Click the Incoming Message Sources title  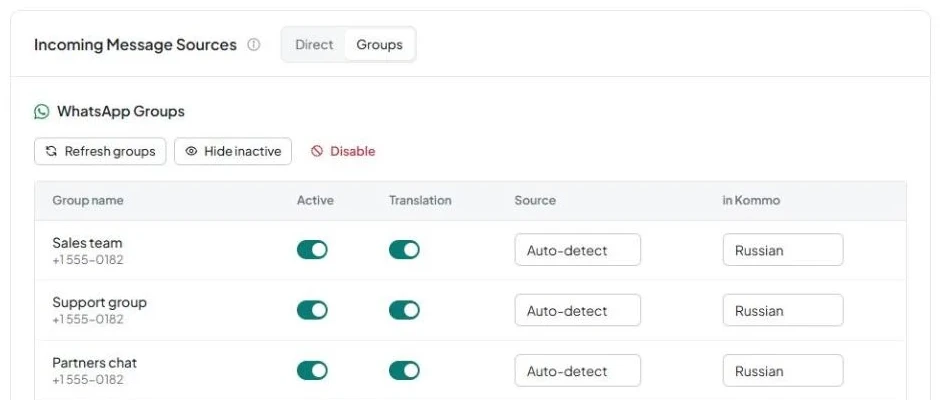(135, 45)
